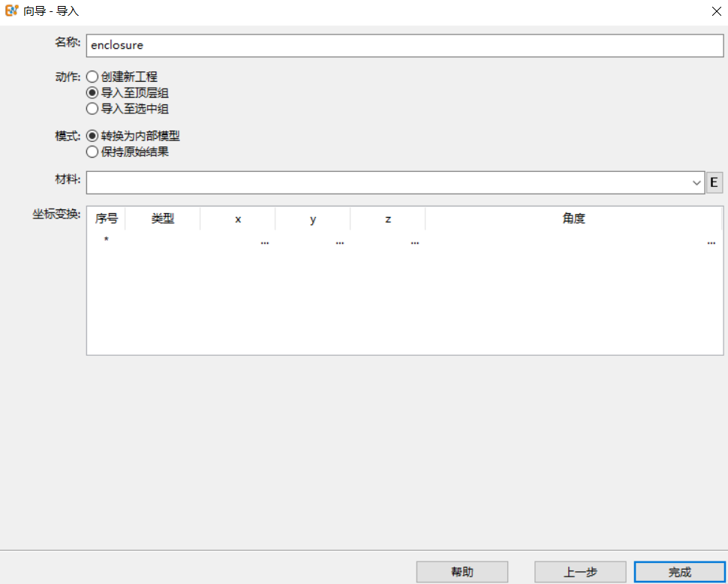This screenshot has height=584, width=728.
Task: Click the 类型 cell in the new row
Action: [x=163, y=241]
